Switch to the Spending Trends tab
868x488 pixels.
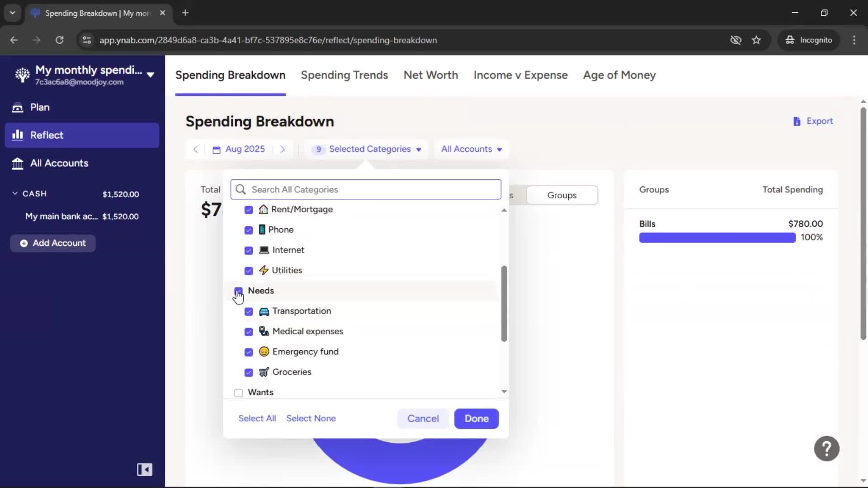344,75
